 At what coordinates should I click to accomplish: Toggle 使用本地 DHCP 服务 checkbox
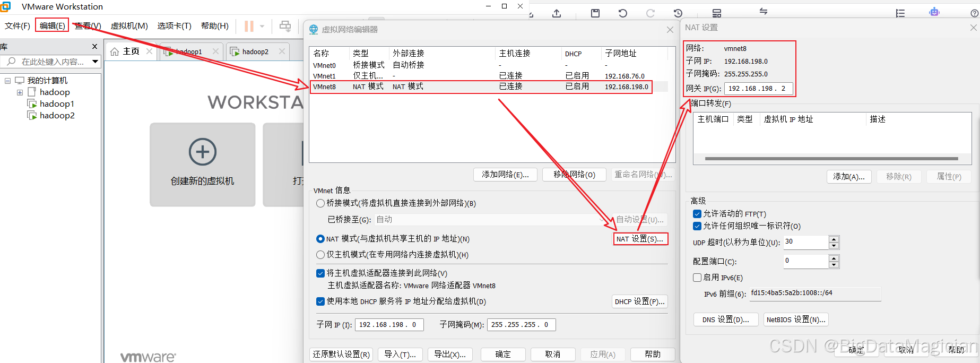pyautogui.click(x=320, y=301)
